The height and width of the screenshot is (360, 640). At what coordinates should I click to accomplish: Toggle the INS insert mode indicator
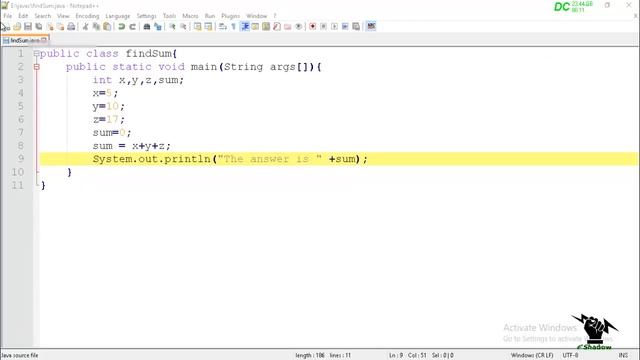point(623,356)
